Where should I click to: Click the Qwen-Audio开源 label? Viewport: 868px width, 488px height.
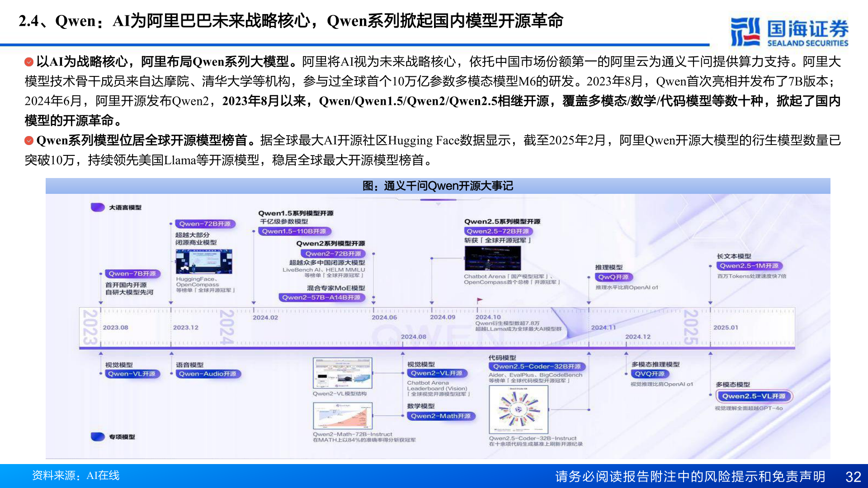(208, 374)
